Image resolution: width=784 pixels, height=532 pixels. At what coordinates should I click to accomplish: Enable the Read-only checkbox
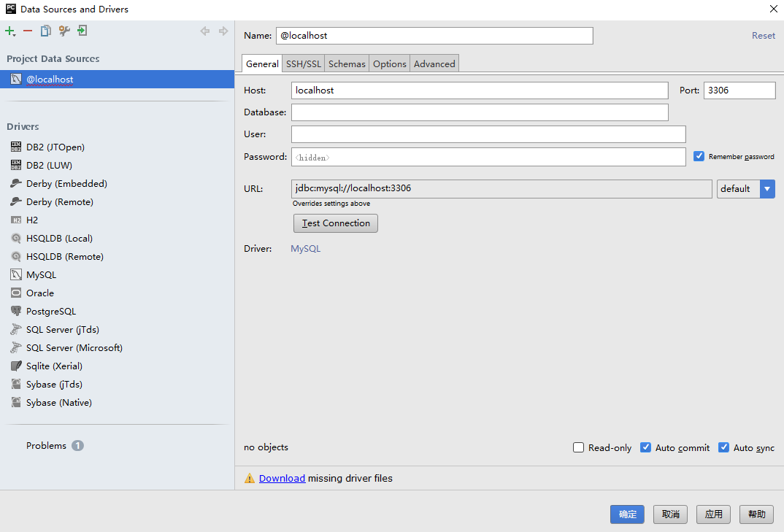579,447
